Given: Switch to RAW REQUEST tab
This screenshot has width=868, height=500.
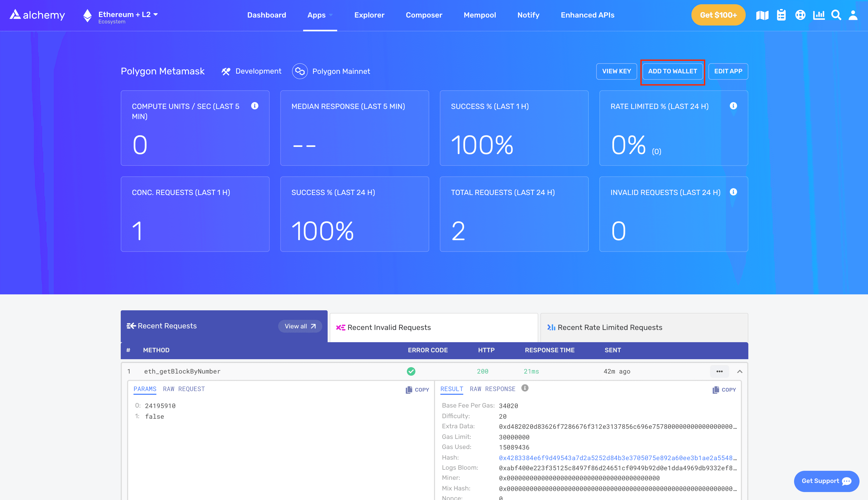Looking at the screenshot, I should (184, 389).
